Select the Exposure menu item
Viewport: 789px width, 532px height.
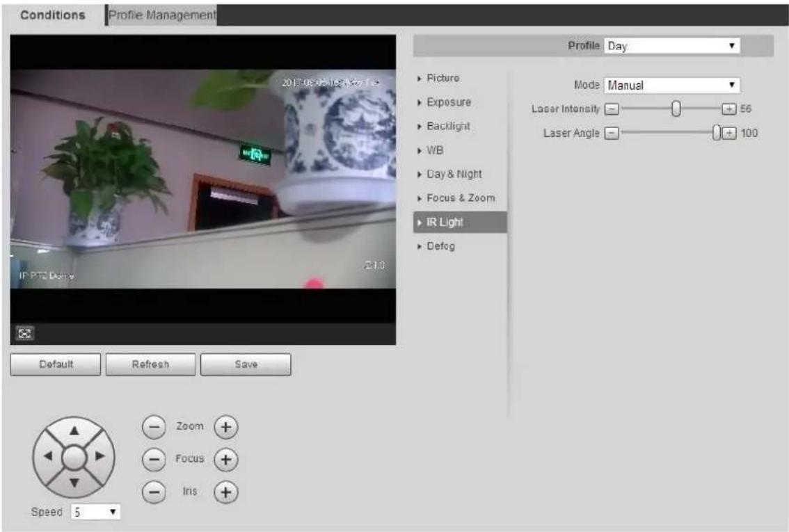point(449,102)
